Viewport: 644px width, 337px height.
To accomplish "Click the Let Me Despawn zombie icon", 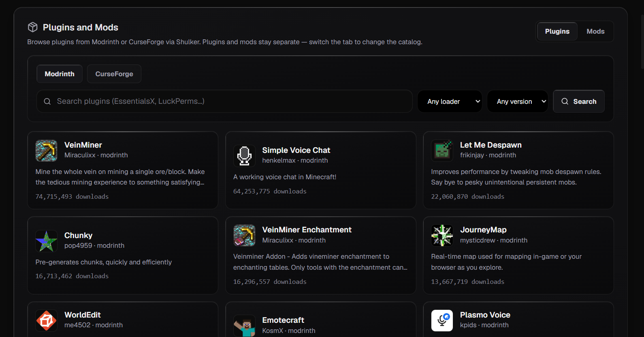I will point(442,150).
